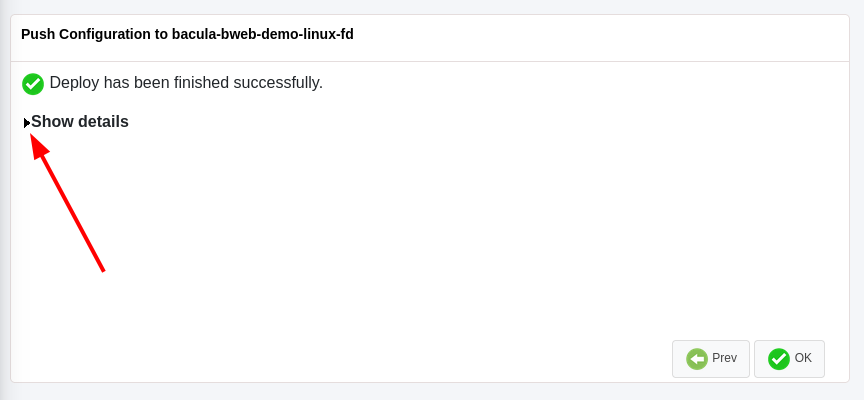Click the Show details label text
864x400 pixels.
80,122
